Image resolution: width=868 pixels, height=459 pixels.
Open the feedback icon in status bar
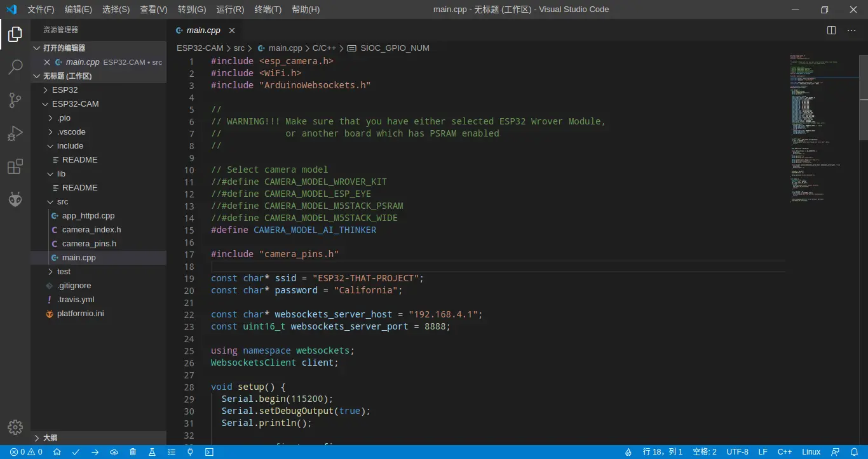click(835, 452)
